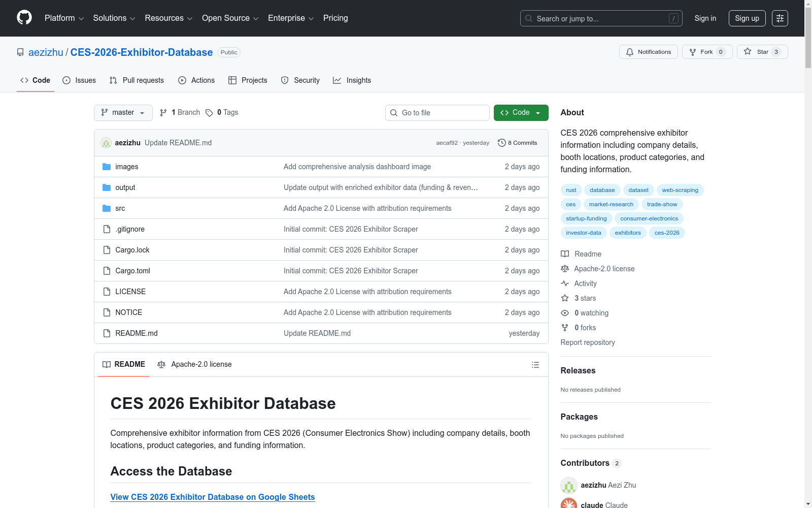Click the Sign in link

pyautogui.click(x=705, y=18)
